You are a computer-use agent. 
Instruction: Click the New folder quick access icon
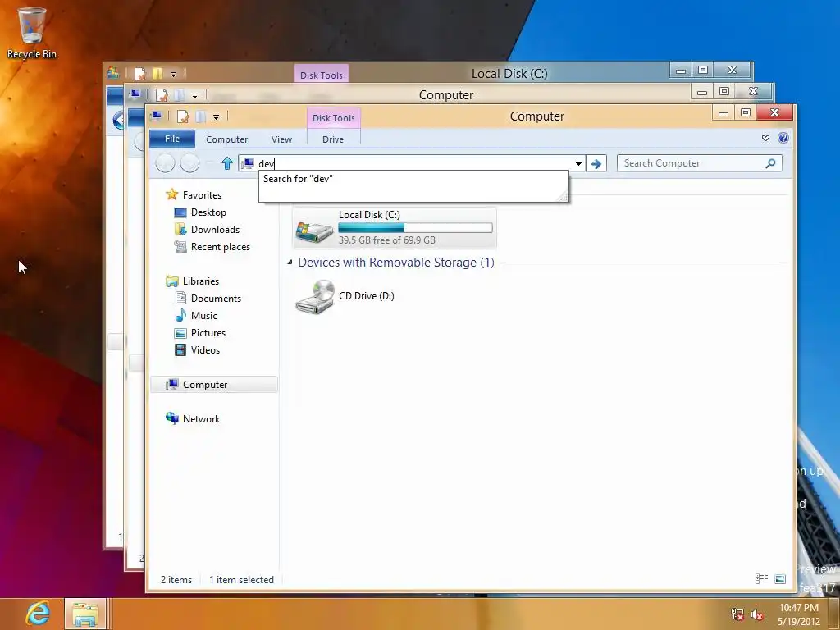201,116
